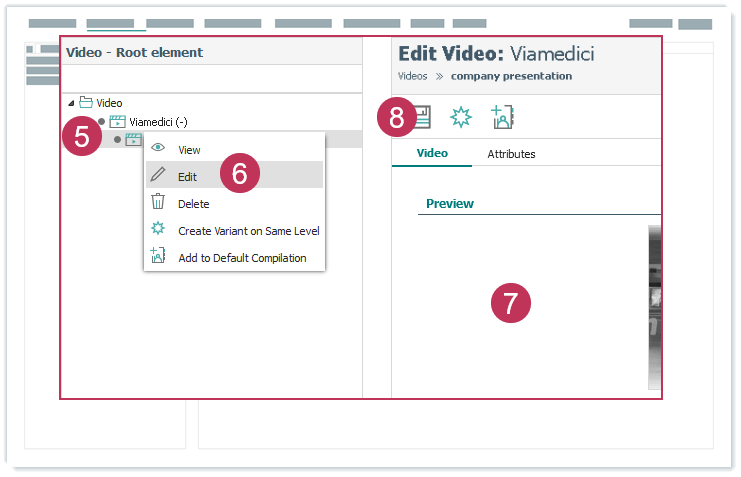Click the Video folder icon in the tree
The width and height of the screenshot is (741, 477).
[86, 103]
